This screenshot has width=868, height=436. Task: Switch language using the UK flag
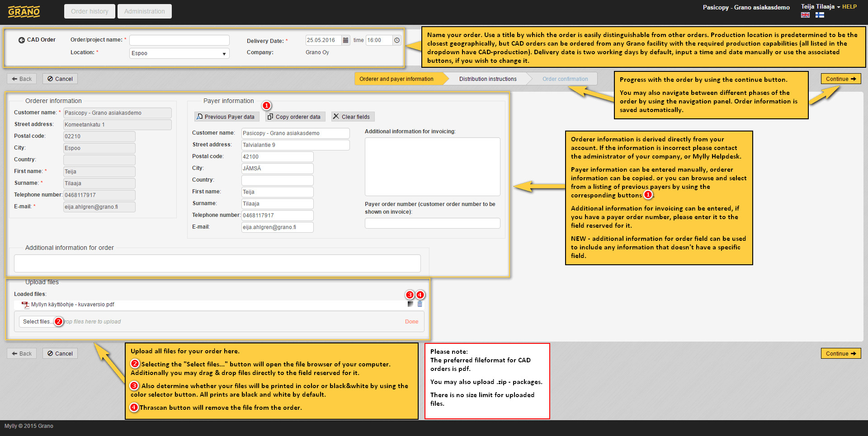805,15
